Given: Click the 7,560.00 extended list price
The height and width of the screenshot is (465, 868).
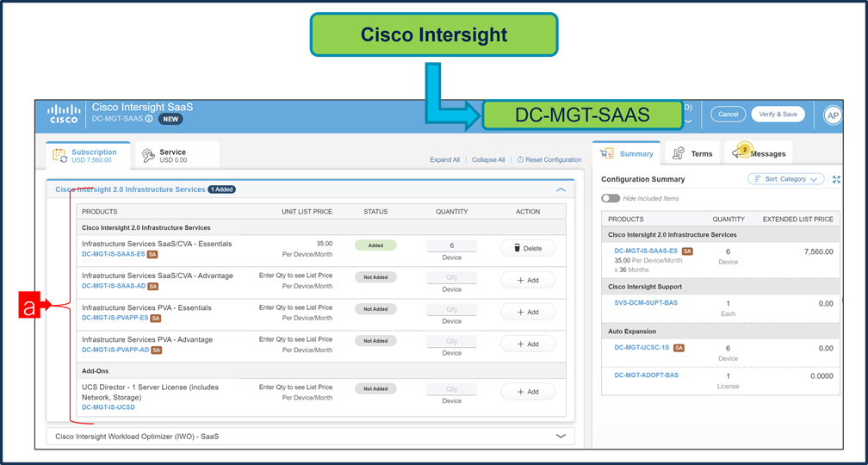Looking at the screenshot, I should point(817,251).
